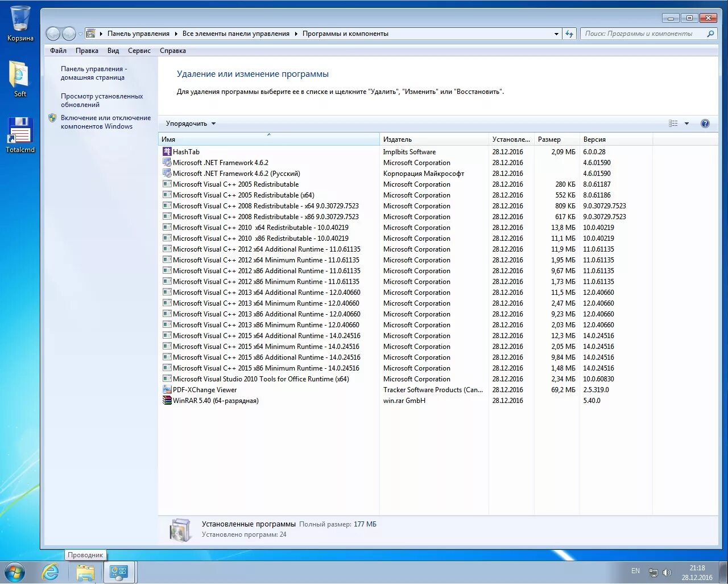
Task: Select Visual C++ 2015 x64 Additional Runtime
Action: pyautogui.click(x=406, y=335)
